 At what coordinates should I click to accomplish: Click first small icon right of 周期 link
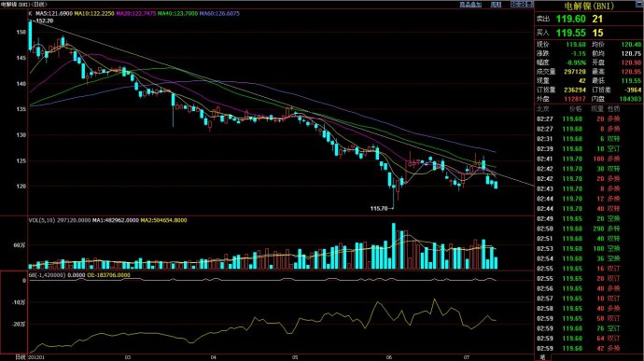tap(514, 4)
